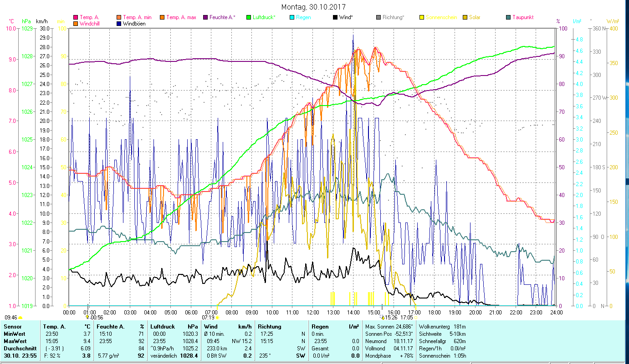The width and height of the screenshot is (629, 364).
Task: Click the Windchill orange legend square
Action: [76, 24]
